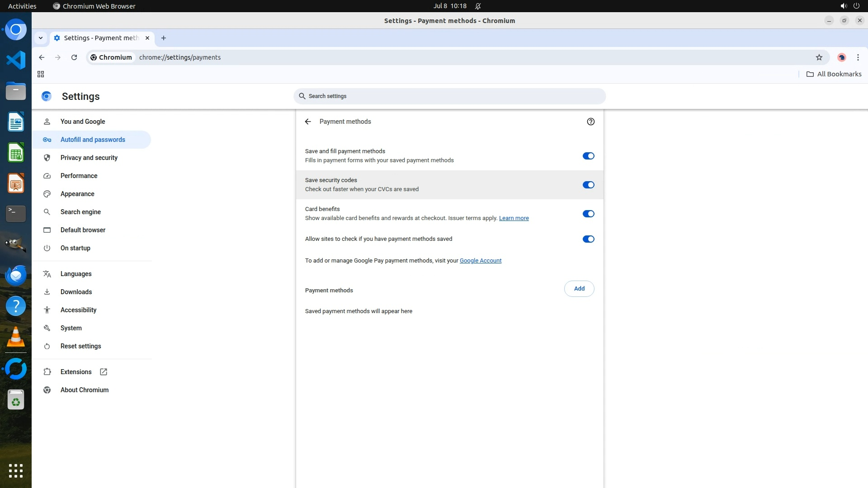Screen dimensions: 868x488
Task: Click the browser back navigation arrow
Action: [42, 57]
